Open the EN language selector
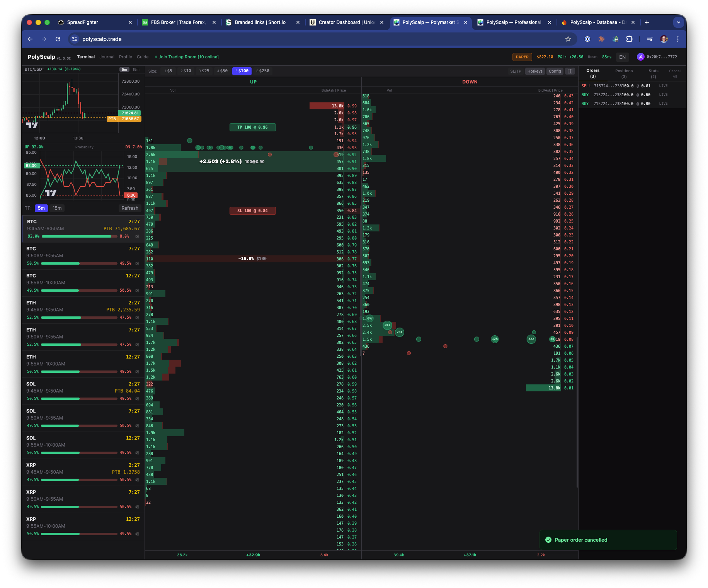This screenshot has height=588, width=708. [622, 57]
